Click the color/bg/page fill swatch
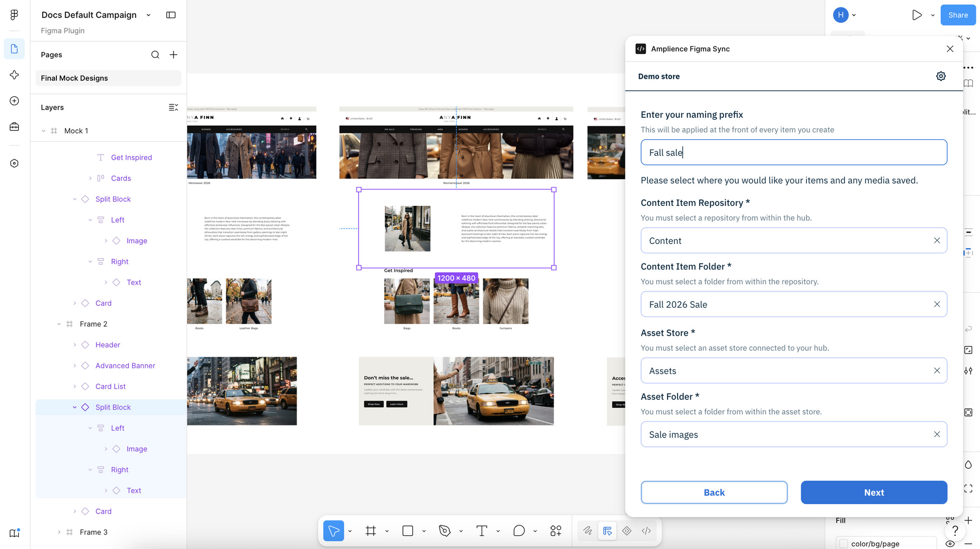 (x=843, y=544)
